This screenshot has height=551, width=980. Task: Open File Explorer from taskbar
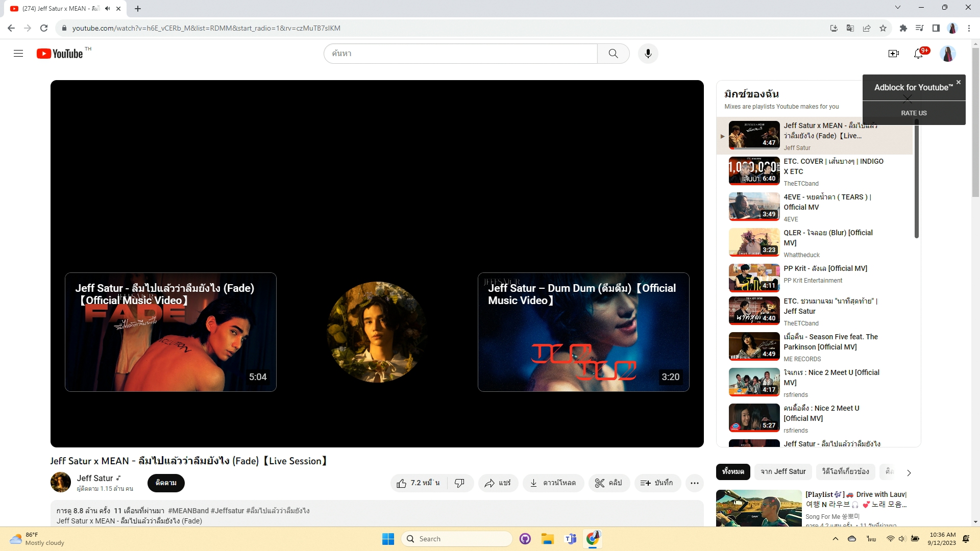[x=548, y=539]
